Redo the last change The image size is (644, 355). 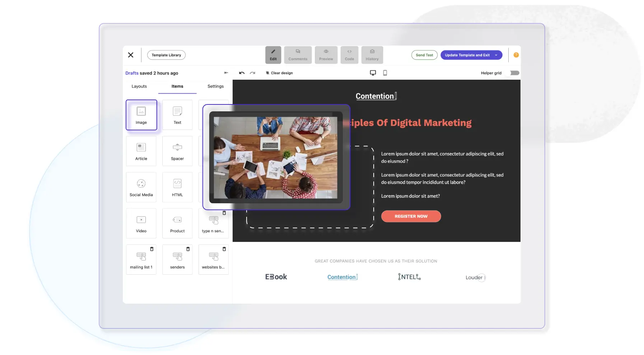[252, 73]
